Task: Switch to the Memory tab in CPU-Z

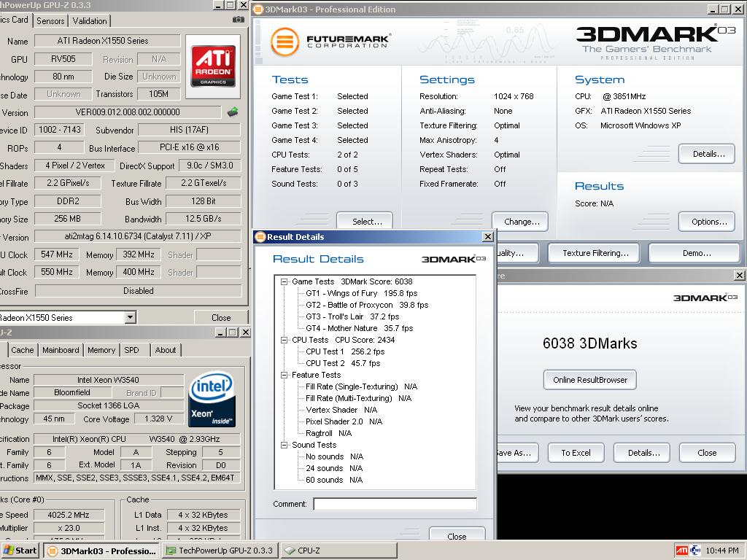Action: [101, 350]
